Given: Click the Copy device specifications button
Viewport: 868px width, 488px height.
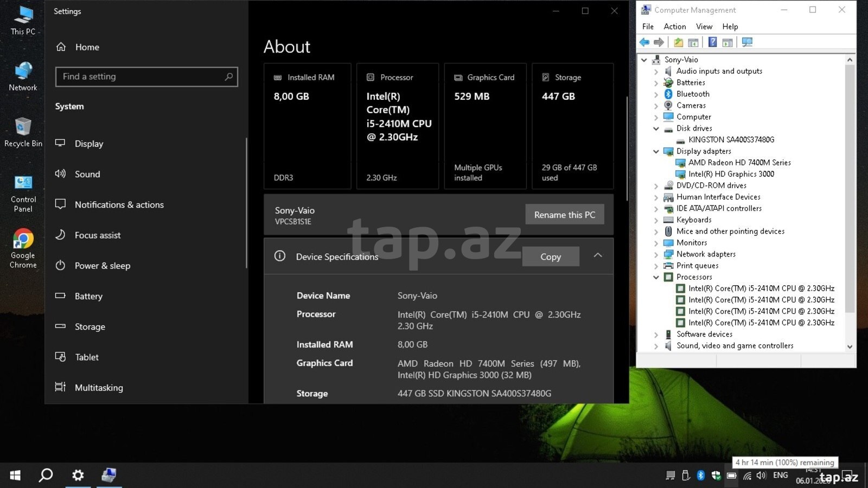Looking at the screenshot, I should click(x=551, y=256).
